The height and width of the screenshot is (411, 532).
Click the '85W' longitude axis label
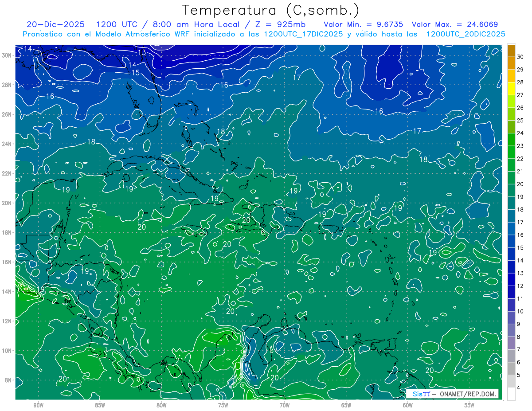100,406
